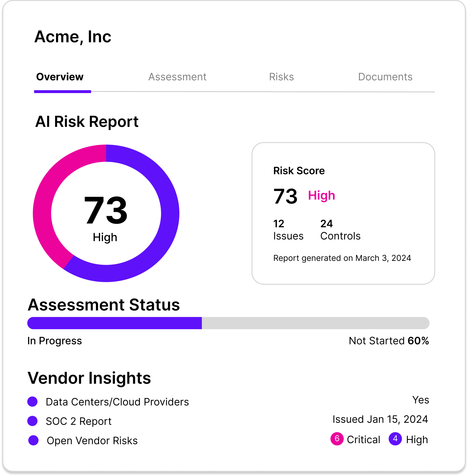The width and height of the screenshot is (468, 476).
Task: Go to the Documents tab
Action: coord(385,77)
